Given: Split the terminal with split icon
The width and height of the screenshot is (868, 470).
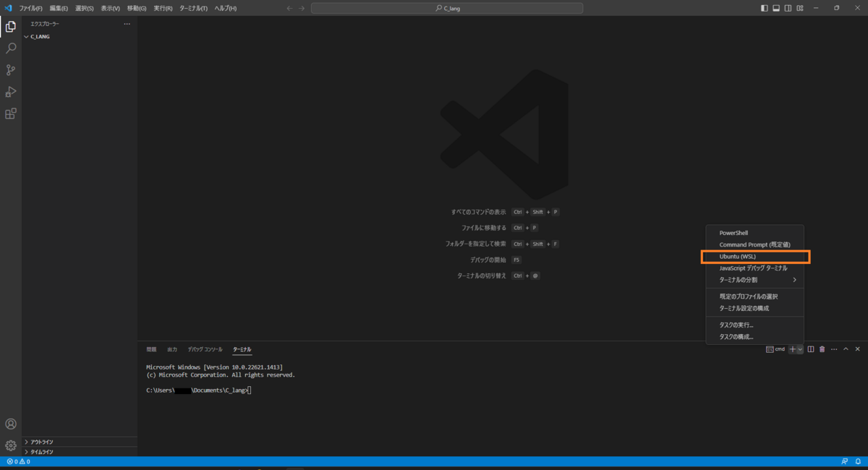Looking at the screenshot, I should (x=811, y=349).
